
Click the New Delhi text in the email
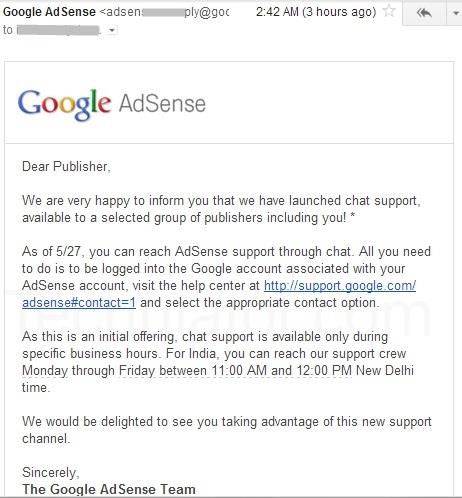[x=385, y=370]
